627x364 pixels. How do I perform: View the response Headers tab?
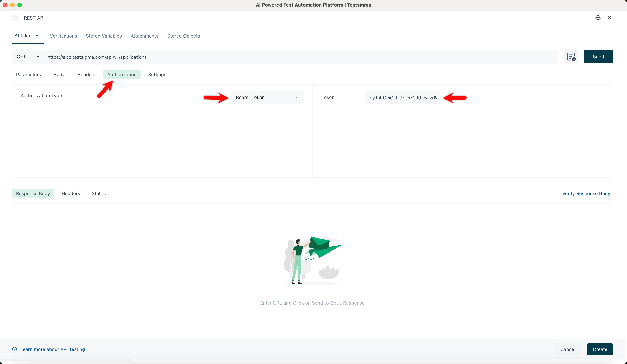point(71,193)
